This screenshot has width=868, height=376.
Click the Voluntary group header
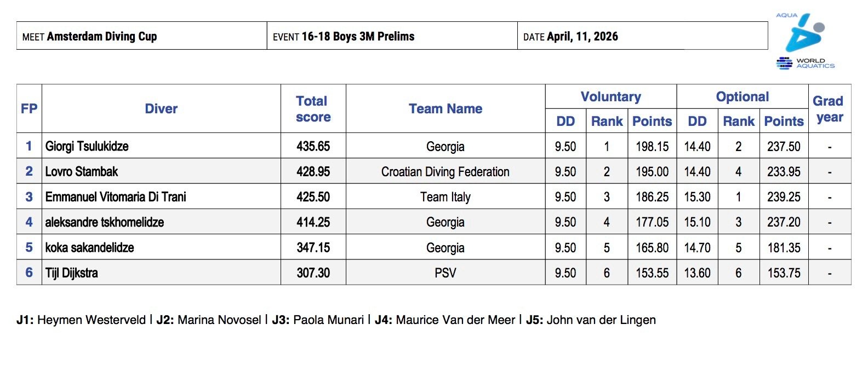click(x=610, y=97)
